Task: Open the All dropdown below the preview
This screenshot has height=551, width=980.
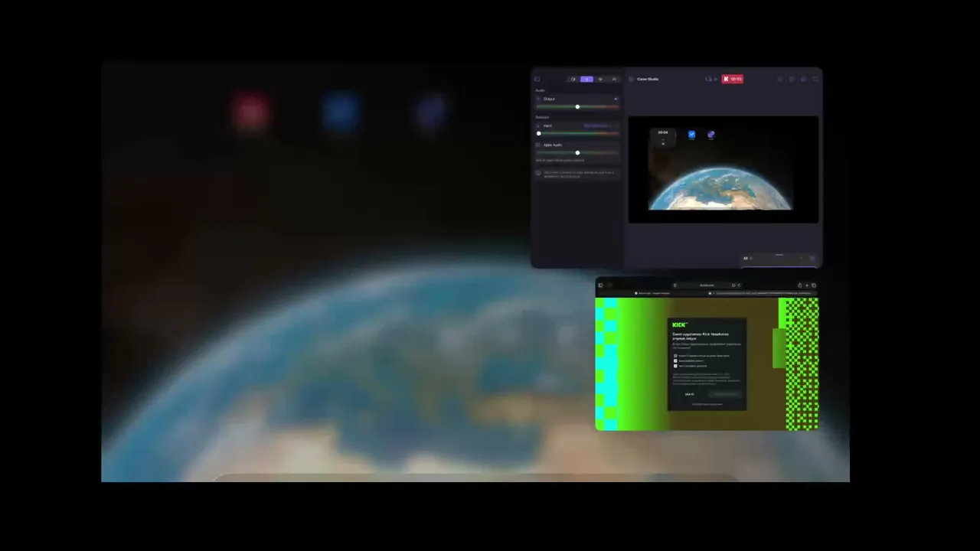Action: tap(747, 258)
